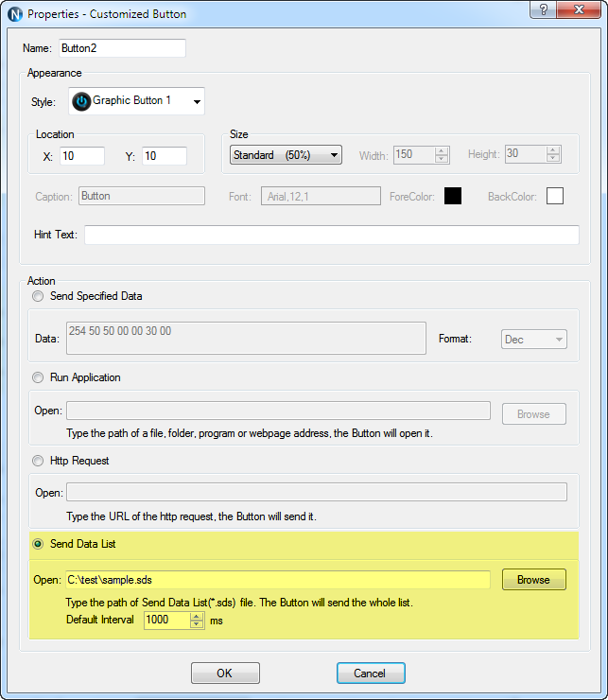The width and height of the screenshot is (608, 700).
Task: Click the ForeColor black swatch
Action: pos(453,196)
